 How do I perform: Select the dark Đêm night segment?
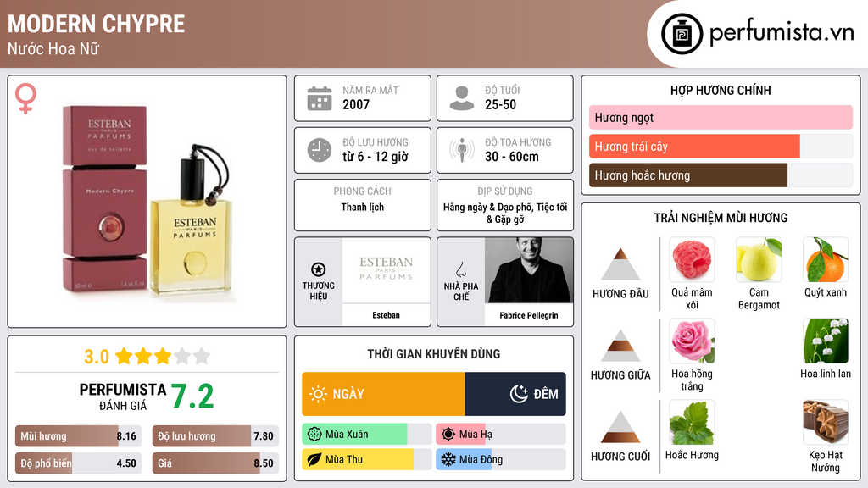pos(515,394)
